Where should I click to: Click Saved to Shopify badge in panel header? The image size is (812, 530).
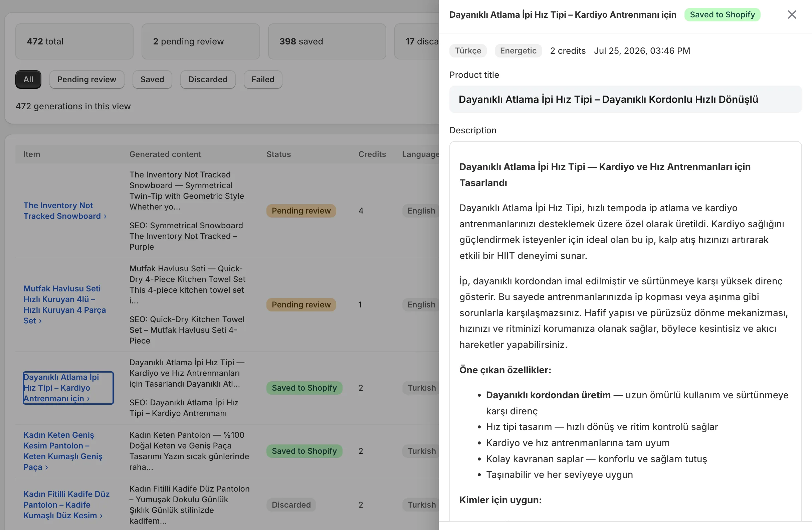point(722,15)
